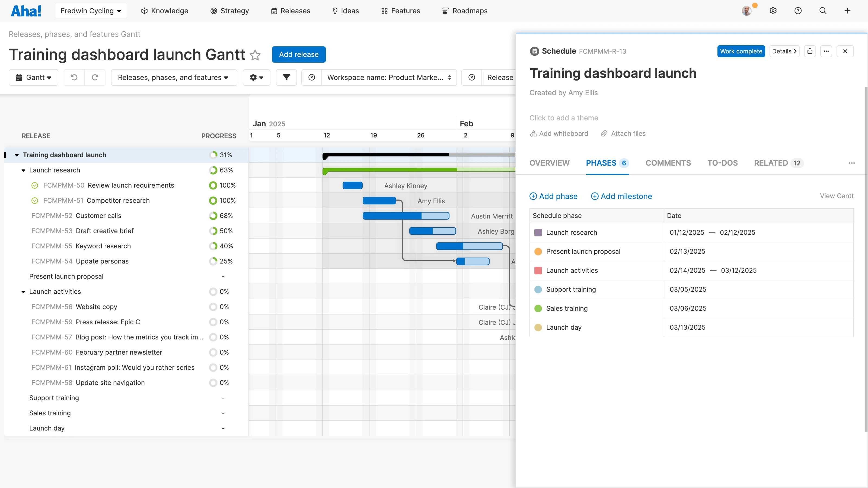This screenshot has width=868, height=488.
Task: Click the share icon in the Schedule drawer
Action: pos(810,51)
